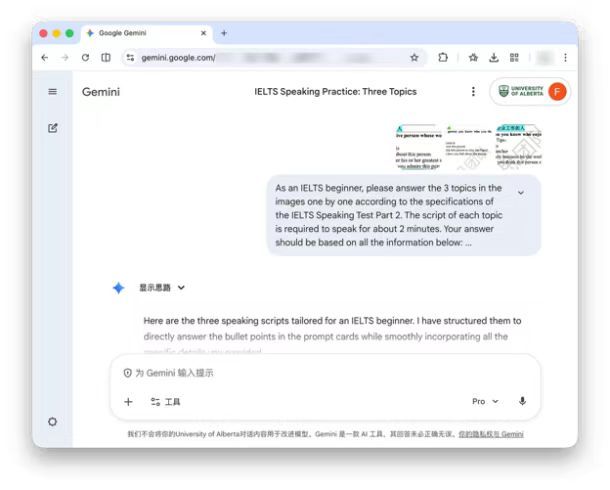
Task: Click the plus icon to add files
Action: 128,401
